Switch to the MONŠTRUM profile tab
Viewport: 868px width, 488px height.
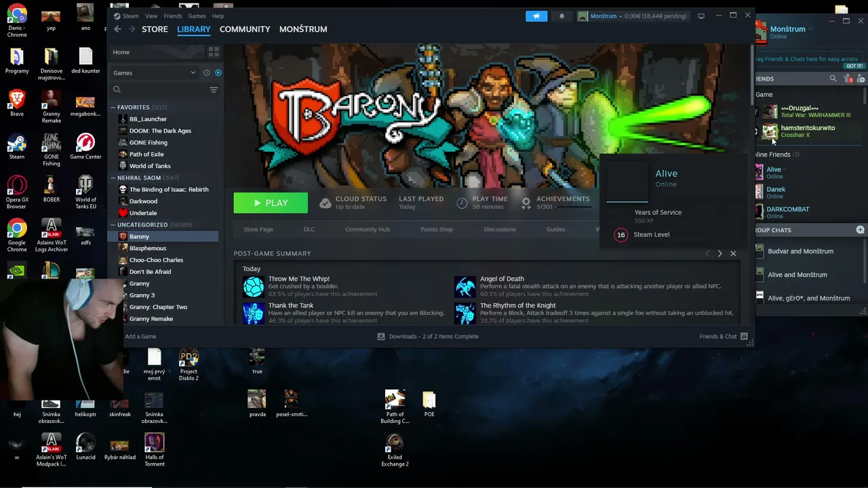click(x=303, y=29)
